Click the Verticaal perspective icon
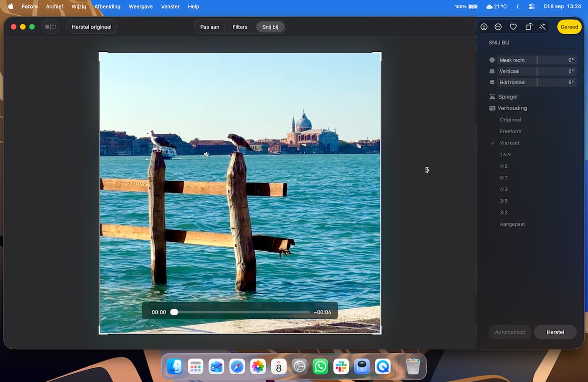This screenshot has height=382, width=588. tap(492, 71)
